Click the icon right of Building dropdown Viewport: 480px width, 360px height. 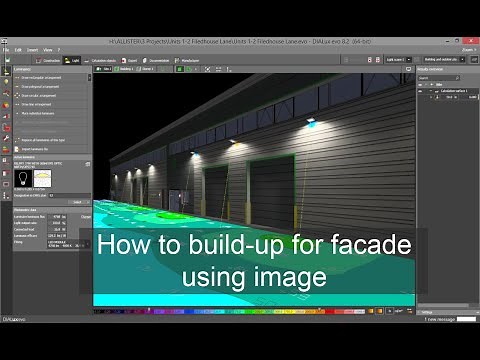click(x=474, y=60)
